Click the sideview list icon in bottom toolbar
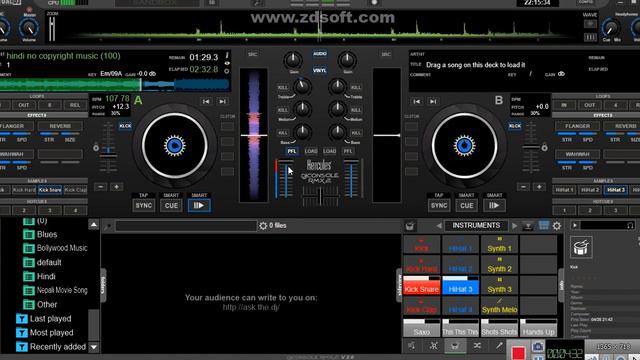This screenshot has height=360, width=640. coord(411,346)
